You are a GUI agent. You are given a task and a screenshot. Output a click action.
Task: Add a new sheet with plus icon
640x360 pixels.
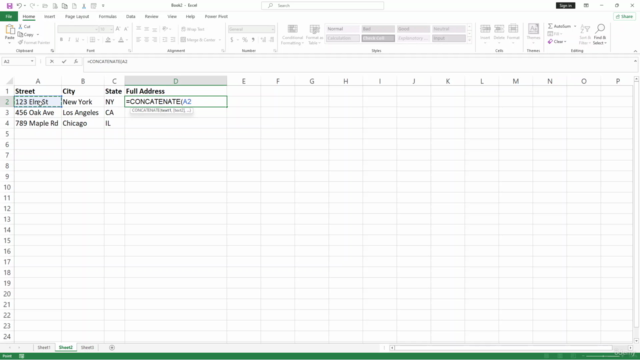coord(112,348)
